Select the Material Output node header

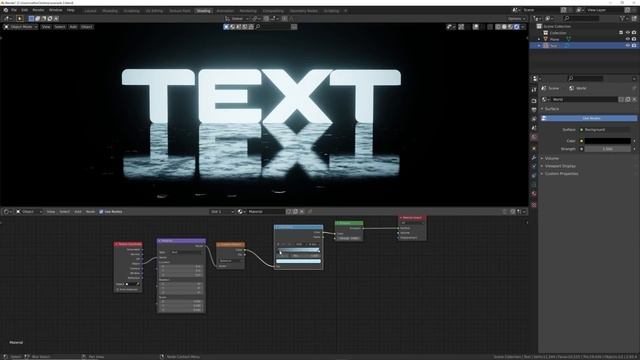click(x=412, y=218)
